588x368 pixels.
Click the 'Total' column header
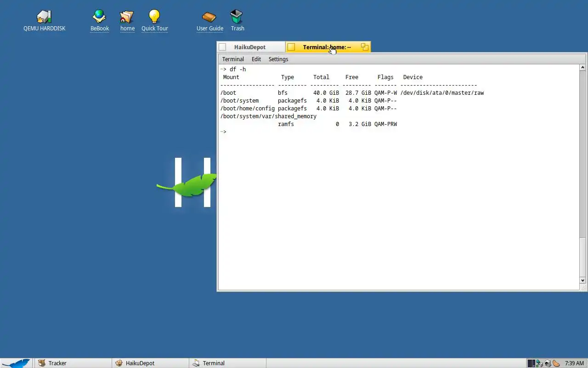coord(321,77)
